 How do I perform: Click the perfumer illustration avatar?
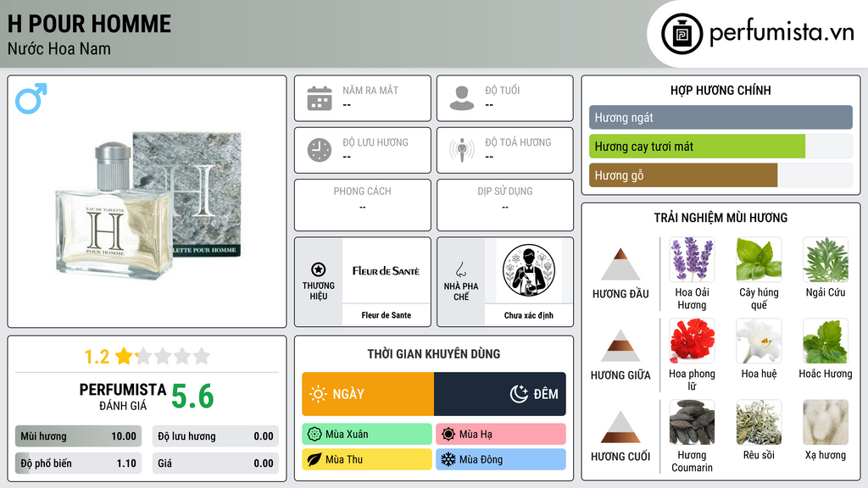coord(529,270)
